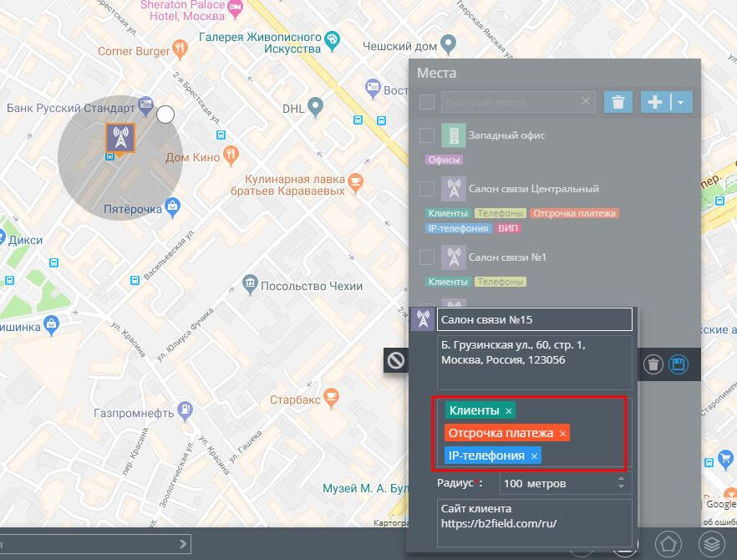737x560 pixels.
Task: Click the IP-телефония tag in the places list
Action: point(458,228)
